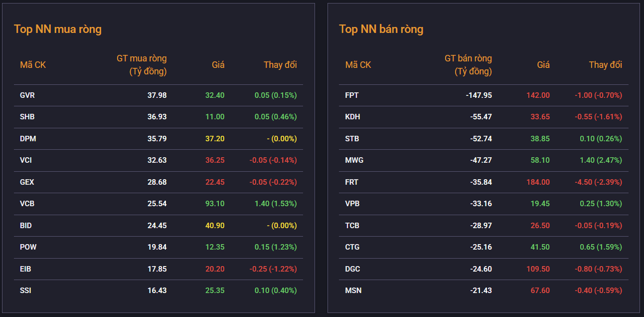Click VCB net-buy value 25.54

157,204
